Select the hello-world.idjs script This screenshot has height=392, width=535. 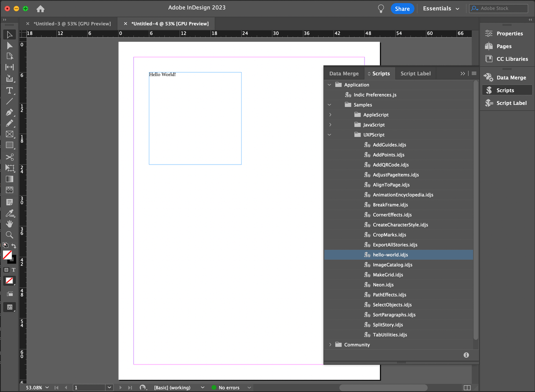(399, 255)
